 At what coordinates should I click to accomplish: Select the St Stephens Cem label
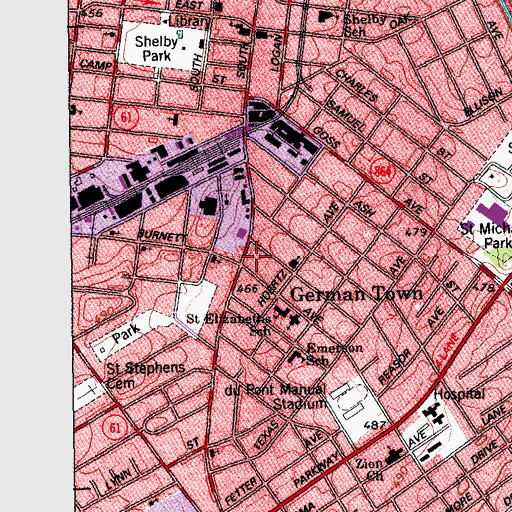point(145,375)
